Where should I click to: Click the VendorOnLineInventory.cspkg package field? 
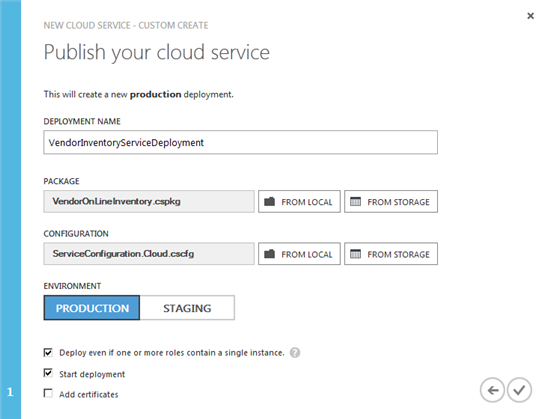pyautogui.click(x=149, y=202)
